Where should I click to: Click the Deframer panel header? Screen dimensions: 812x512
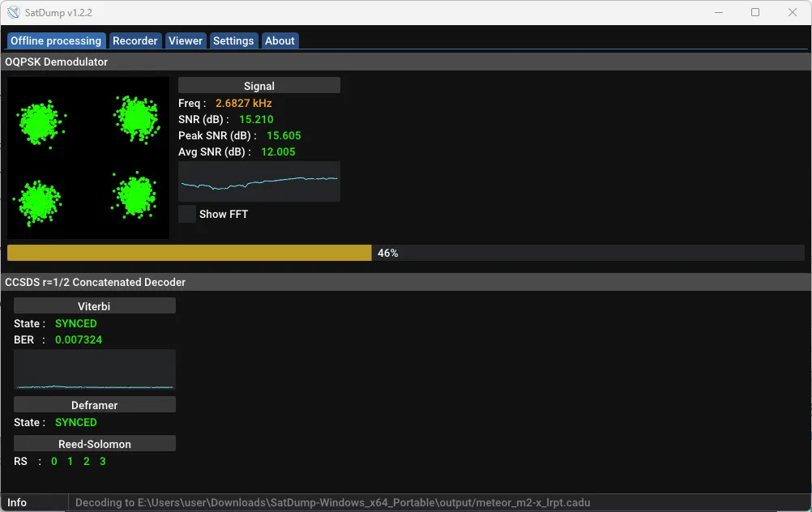coord(95,404)
